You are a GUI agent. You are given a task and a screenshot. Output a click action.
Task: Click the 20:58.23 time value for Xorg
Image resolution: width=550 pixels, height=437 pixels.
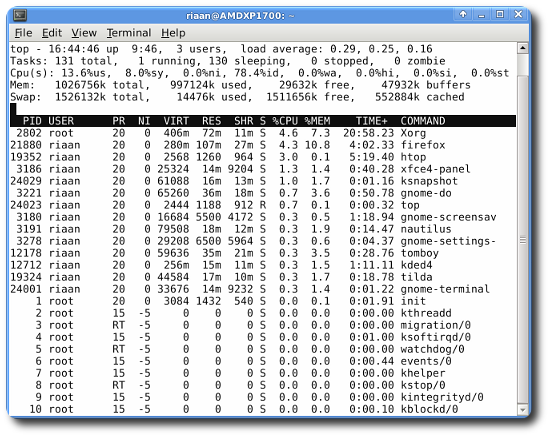click(x=369, y=133)
